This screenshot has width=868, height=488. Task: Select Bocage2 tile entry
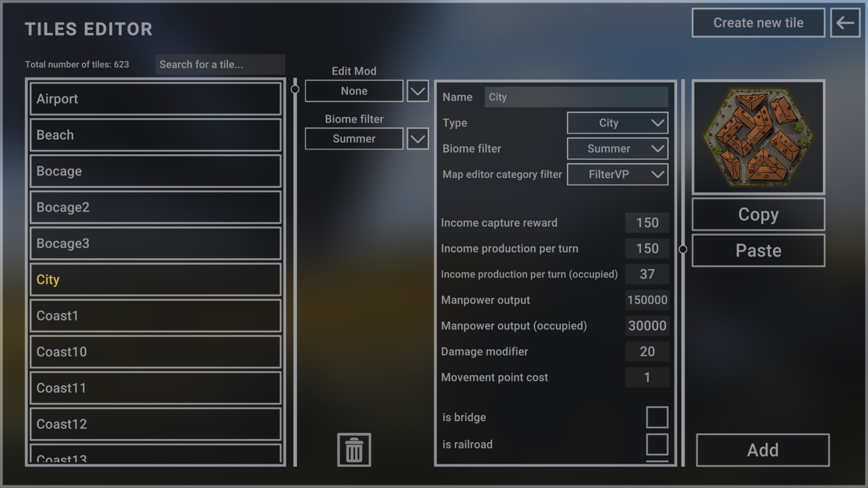click(156, 207)
